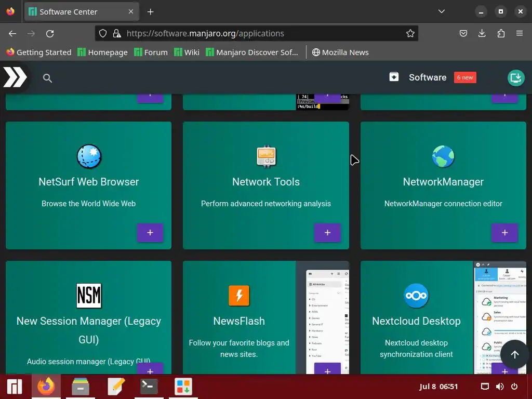This screenshot has height=399, width=532.
Task: Open software manager icon in taskbar
Action: [183, 387]
